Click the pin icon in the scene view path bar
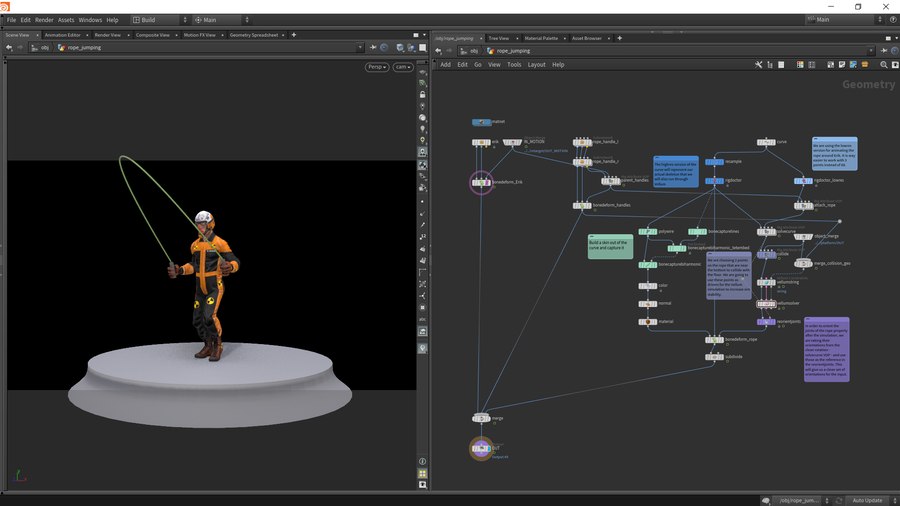 tap(373, 47)
